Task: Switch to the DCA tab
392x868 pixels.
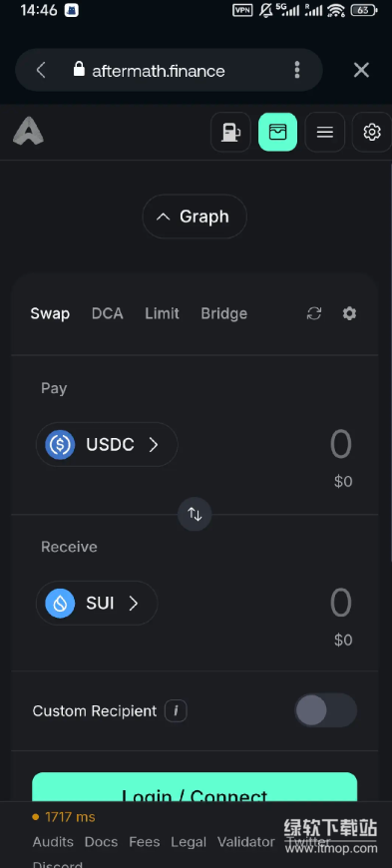Action: coord(108,314)
